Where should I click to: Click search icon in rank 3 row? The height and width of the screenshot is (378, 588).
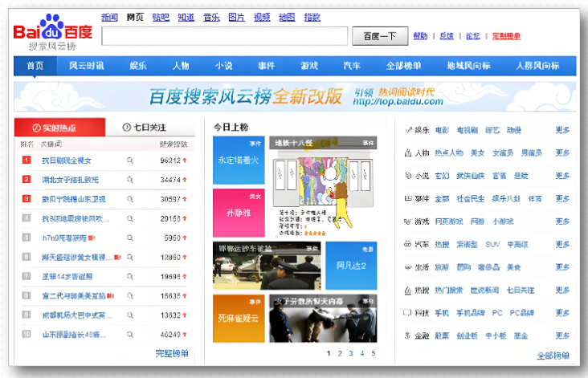coord(130,199)
